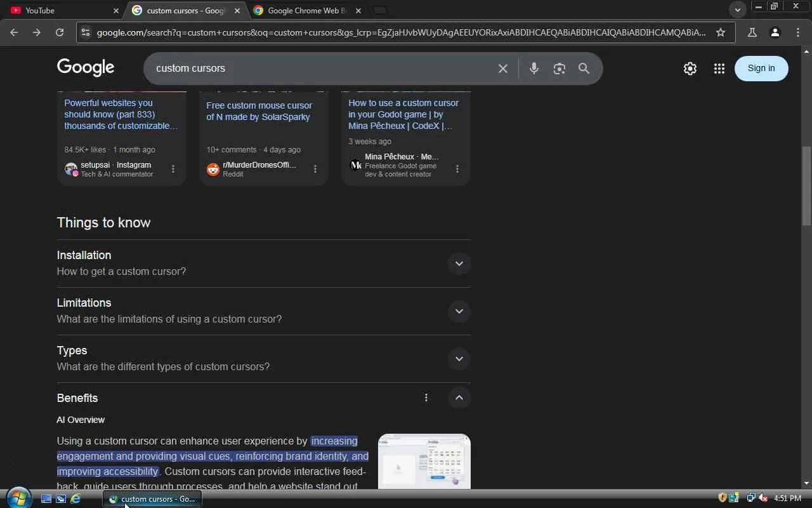Go to the Google homepage logo
812x508 pixels.
tap(86, 67)
